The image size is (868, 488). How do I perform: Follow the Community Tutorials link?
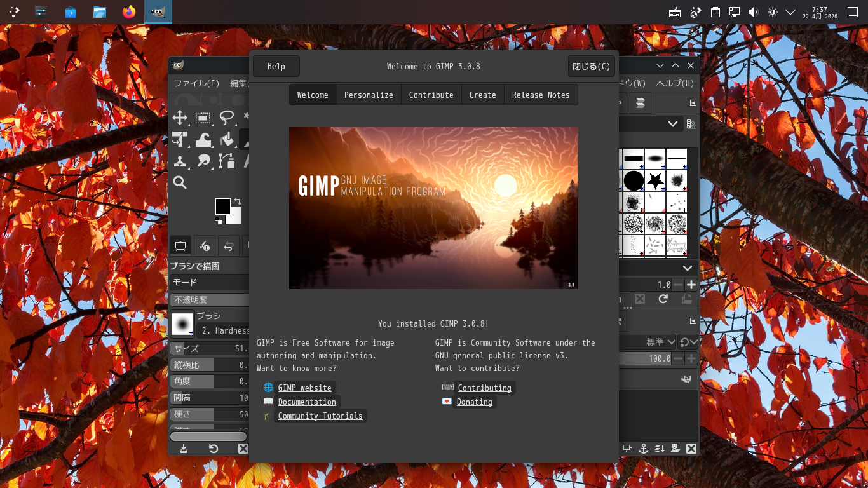(320, 416)
